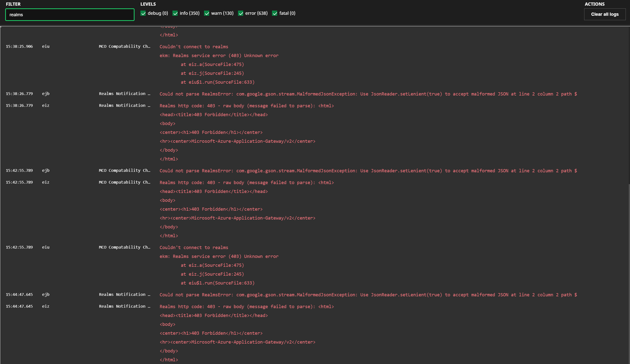Click 'Couldn't connect to realms' in the 15:42:55.789 entry
Image resolution: width=630 pixels, height=364 pixels.
[x=194, y=247]
